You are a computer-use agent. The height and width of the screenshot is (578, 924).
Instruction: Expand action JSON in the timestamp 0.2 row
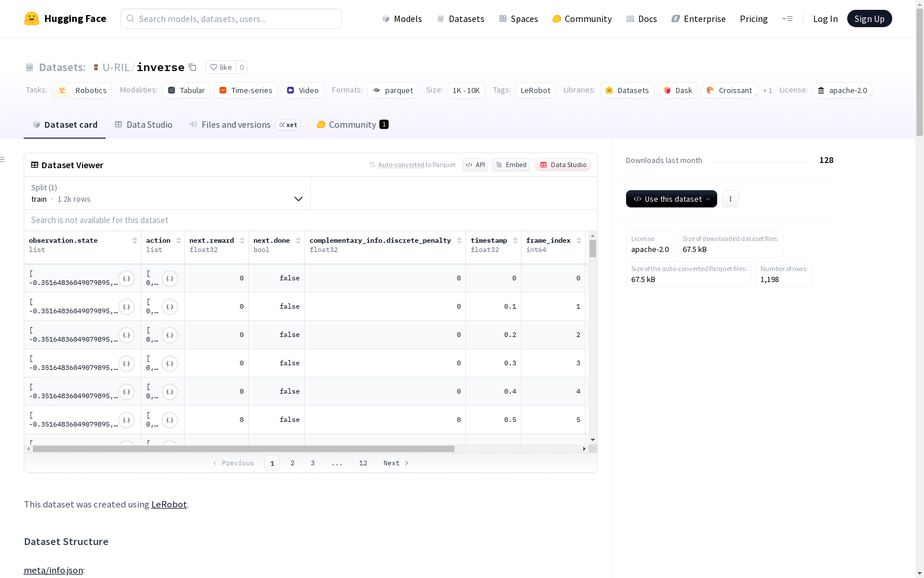click(x=170, y=335)
